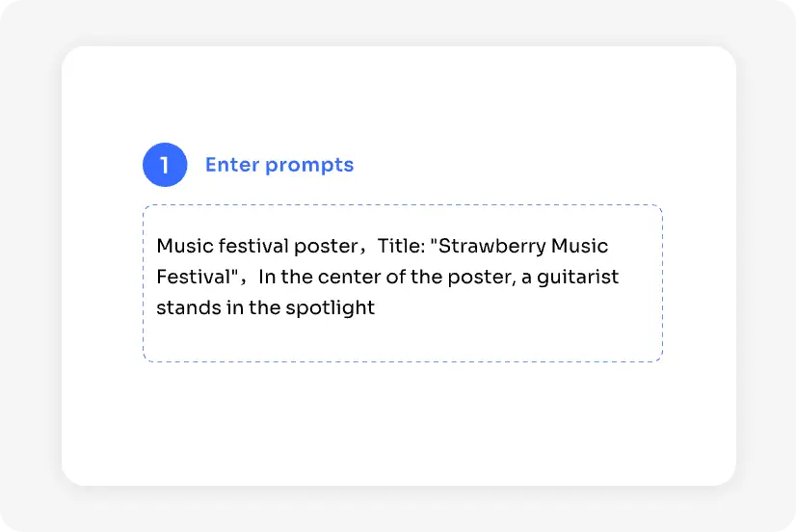Click the "Enter prompts" heading

pyautogui.click(x=279, y=165)
